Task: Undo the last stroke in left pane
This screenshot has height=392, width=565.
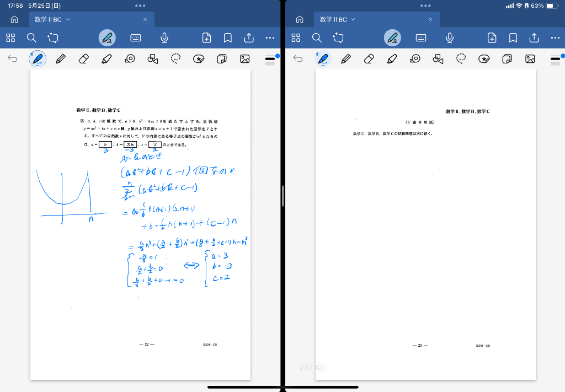Action: (x=13, y=58)
